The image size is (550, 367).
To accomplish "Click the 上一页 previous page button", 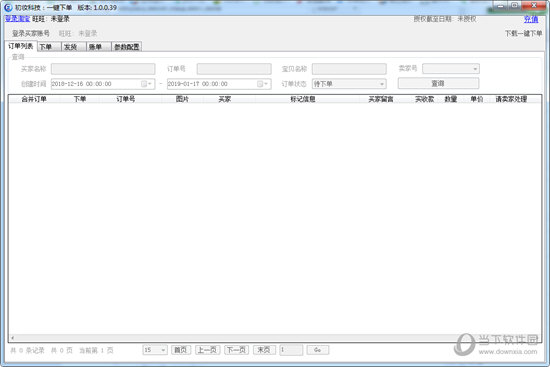I will [x=208, y=350].
